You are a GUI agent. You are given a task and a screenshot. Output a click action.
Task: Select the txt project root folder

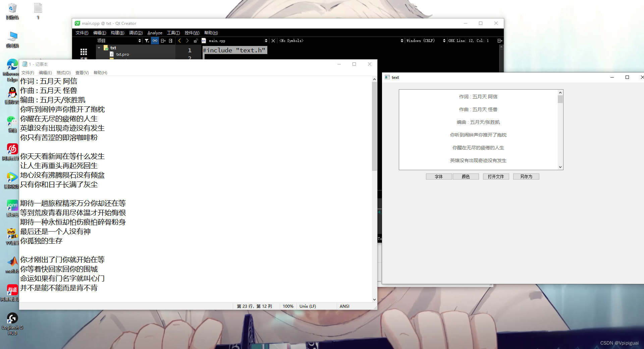click(x=110, y=48)
